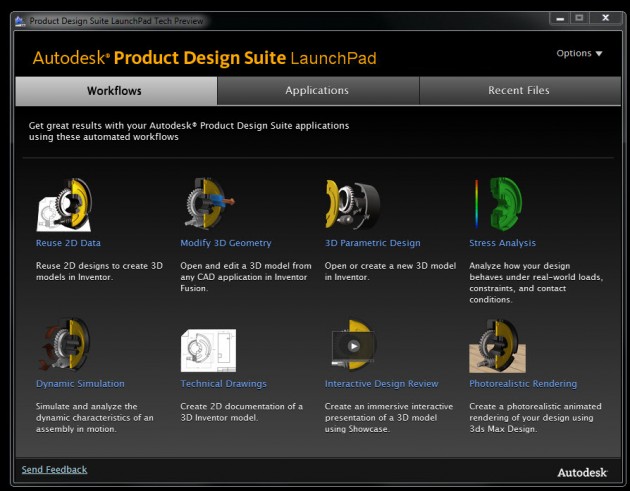
Task: Open the Reuse 2D Data text link
Action: pos(68,243)
